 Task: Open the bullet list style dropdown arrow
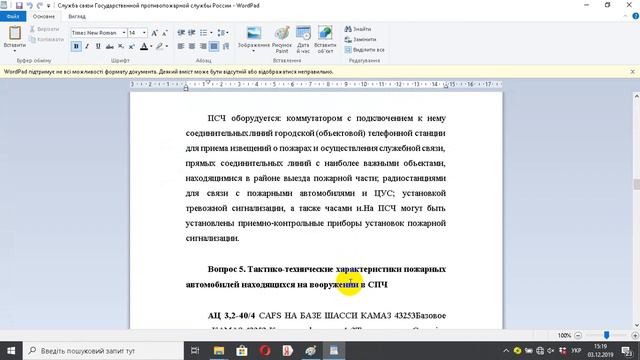click(210, 33)
